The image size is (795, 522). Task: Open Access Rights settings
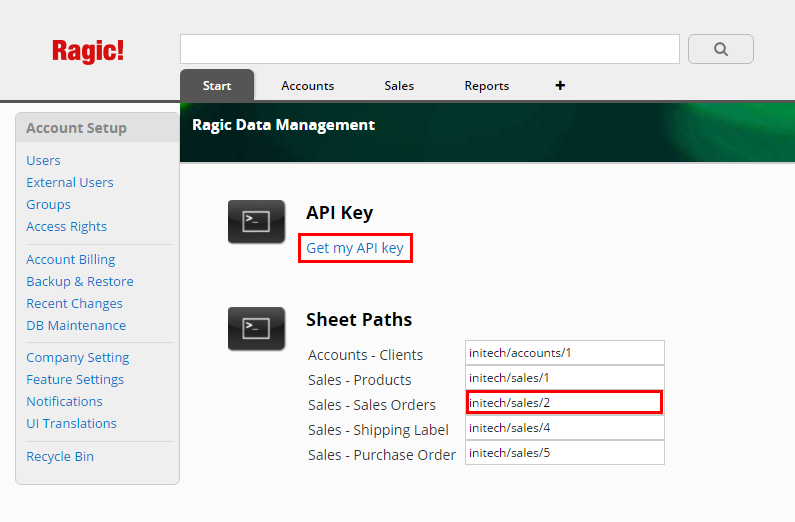[x=67, y=227]
